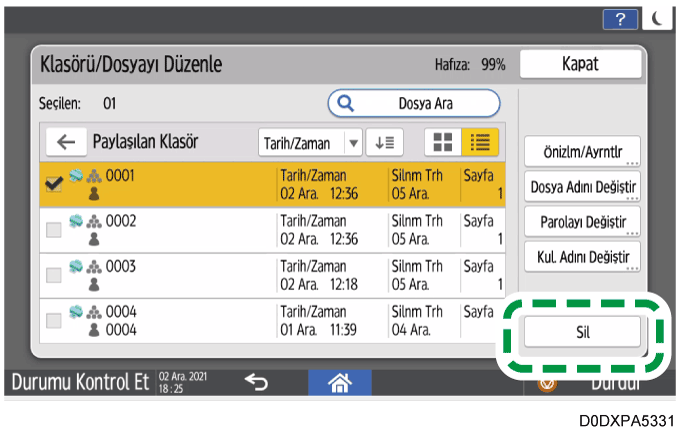Close the screen with Kapat
The height and width of the screenshot is (431, 679).
[580, 65]
